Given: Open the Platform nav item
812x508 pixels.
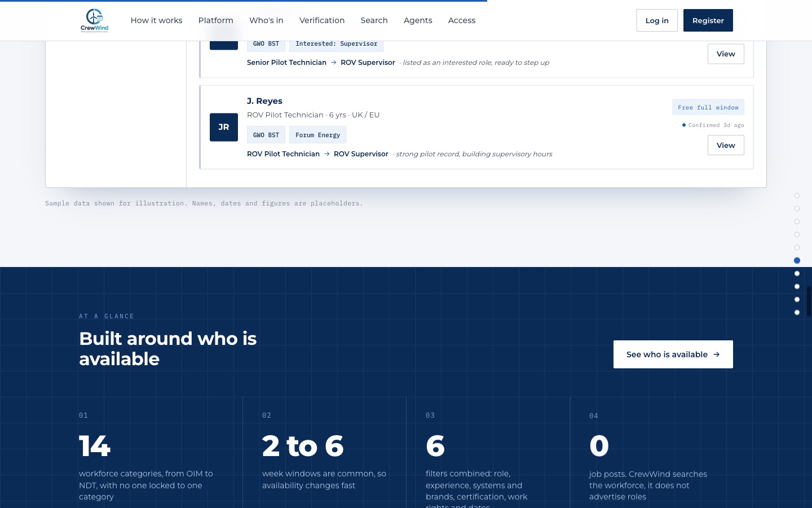Looking at the screenshot, I should click(215, 20).
